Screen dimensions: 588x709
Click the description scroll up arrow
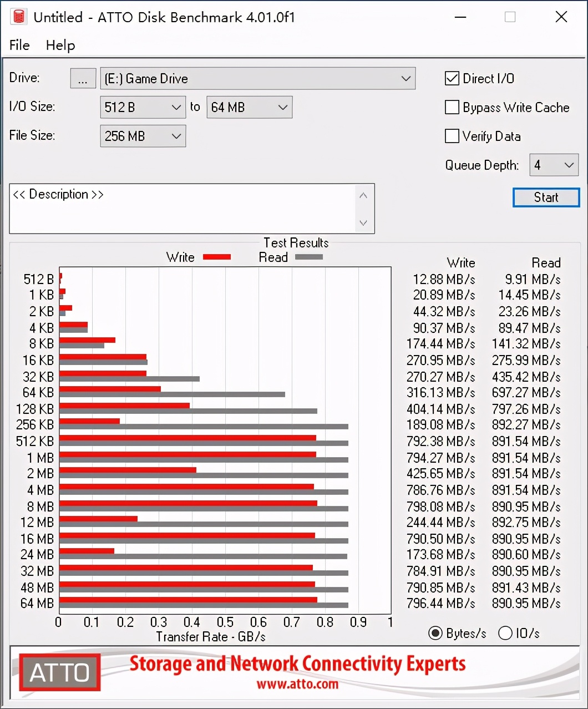(363, 195)
